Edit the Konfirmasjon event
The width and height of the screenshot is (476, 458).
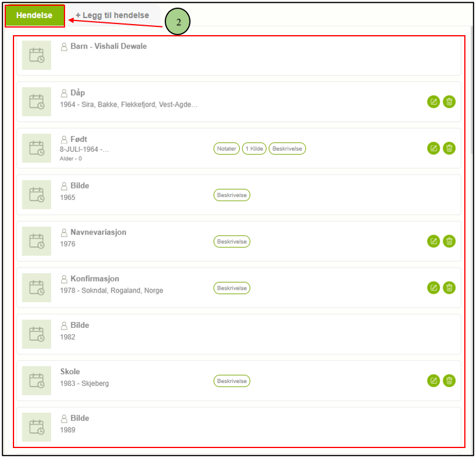coord(433,287)
